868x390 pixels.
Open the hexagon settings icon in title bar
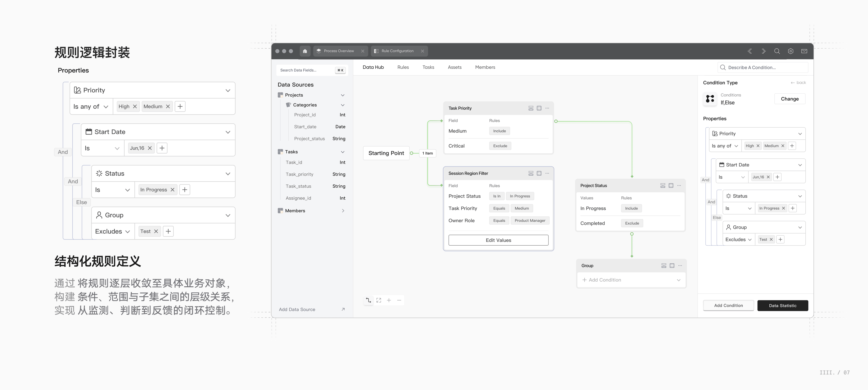790,51
